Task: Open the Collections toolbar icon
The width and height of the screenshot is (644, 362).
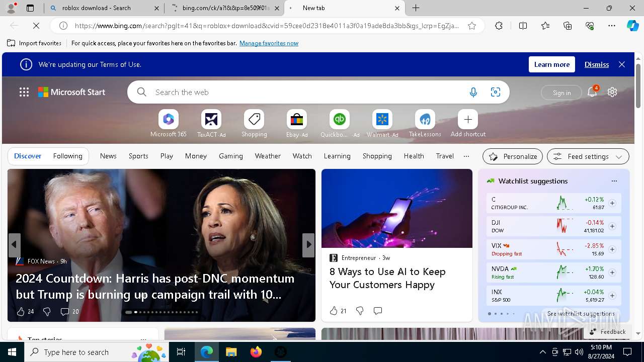Action: point(568,26)
